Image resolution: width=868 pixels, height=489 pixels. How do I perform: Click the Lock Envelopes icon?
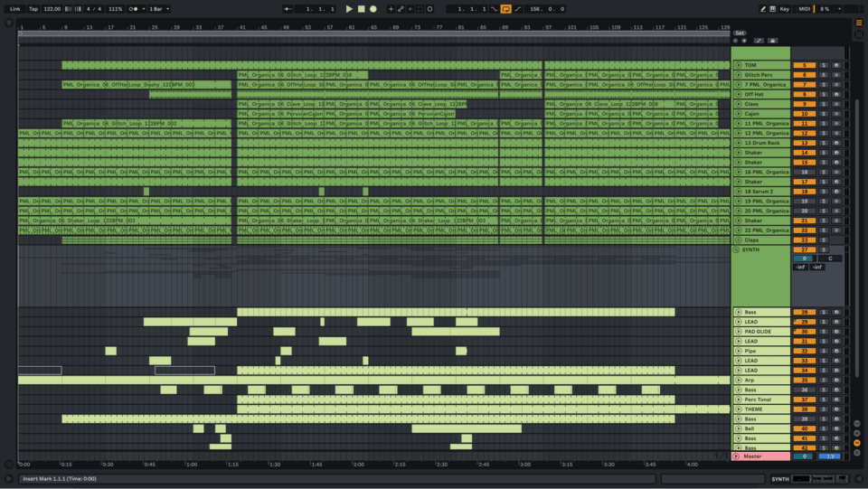coord(773,41)
